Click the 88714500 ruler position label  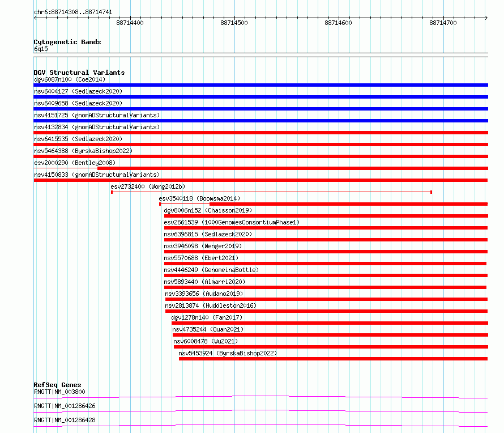click(x=234, y=23)
